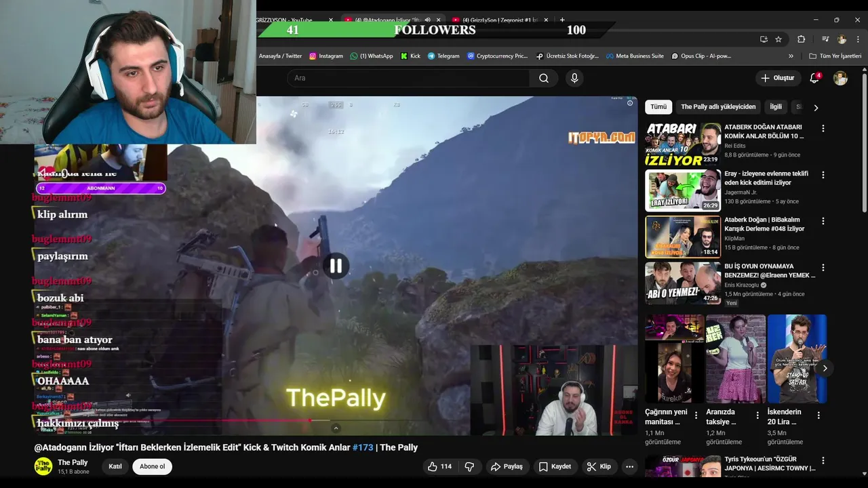Open İskenderin 20 Lira short thumbnail
Screen dimensions: 868x488
[x=797, y=359]
